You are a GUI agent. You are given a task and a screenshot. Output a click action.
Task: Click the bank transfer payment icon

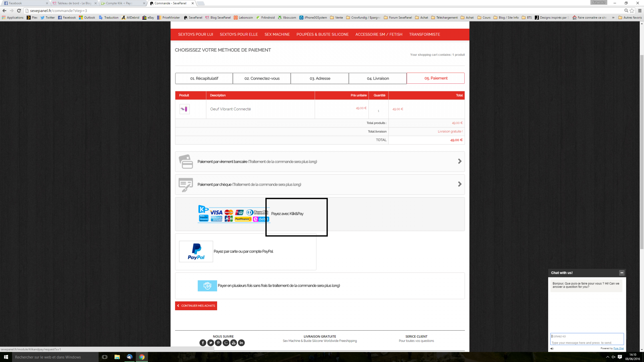click(x=186, y=161)
